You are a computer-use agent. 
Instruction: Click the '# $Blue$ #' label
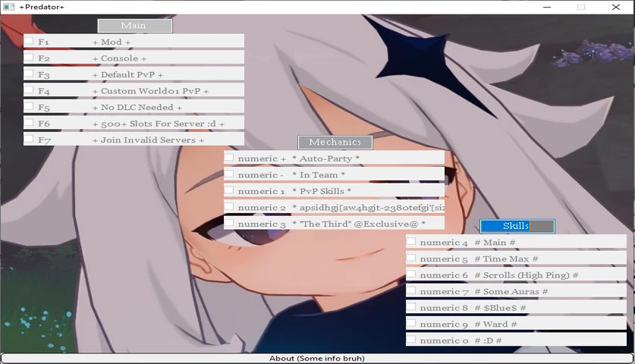500,308
